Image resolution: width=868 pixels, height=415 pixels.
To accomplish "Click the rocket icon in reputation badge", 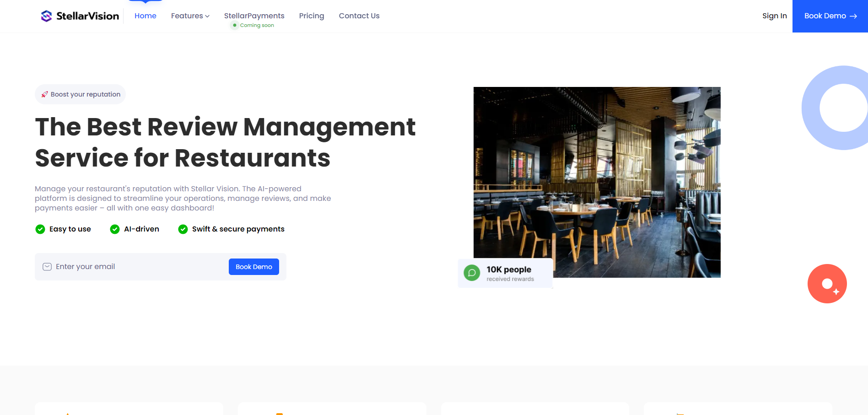I will pyautogui.click(x=44, y=94).
